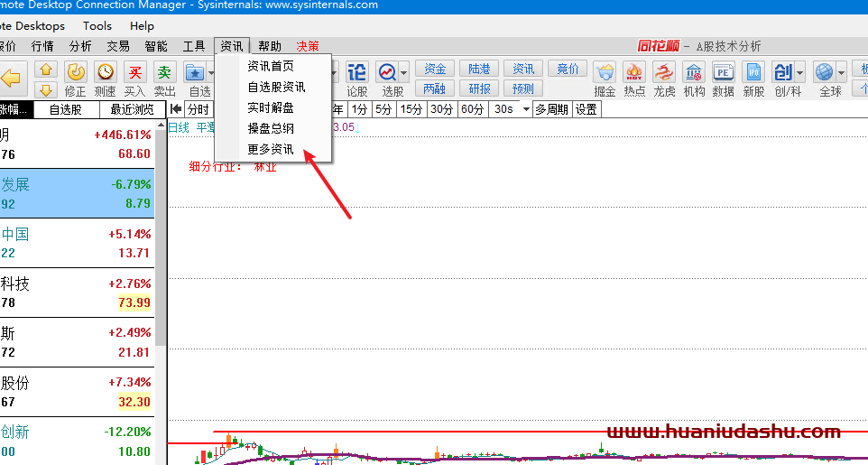Image resolution: width=868 pixels, height=465 pixels.
Task: Click the 卖出 (sell) icon
Action: tap(164, 73)
